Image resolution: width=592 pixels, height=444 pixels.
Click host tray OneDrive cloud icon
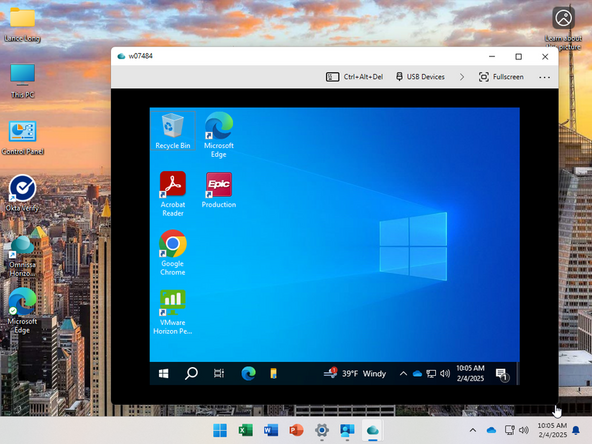coord(491,430)
